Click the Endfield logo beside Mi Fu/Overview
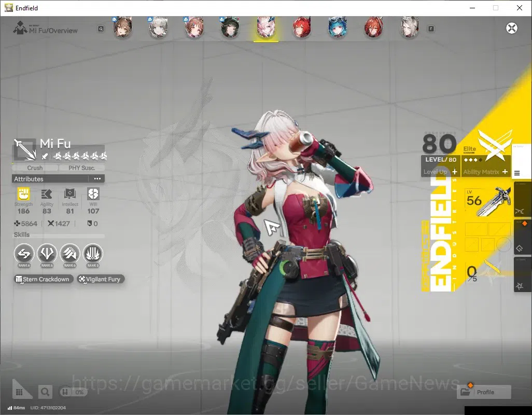Viewport: 532px width, 415px height. 20,28
